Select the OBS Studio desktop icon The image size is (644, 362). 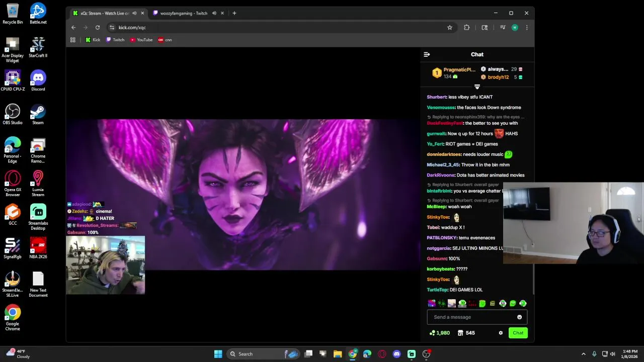tap(13, 114)
